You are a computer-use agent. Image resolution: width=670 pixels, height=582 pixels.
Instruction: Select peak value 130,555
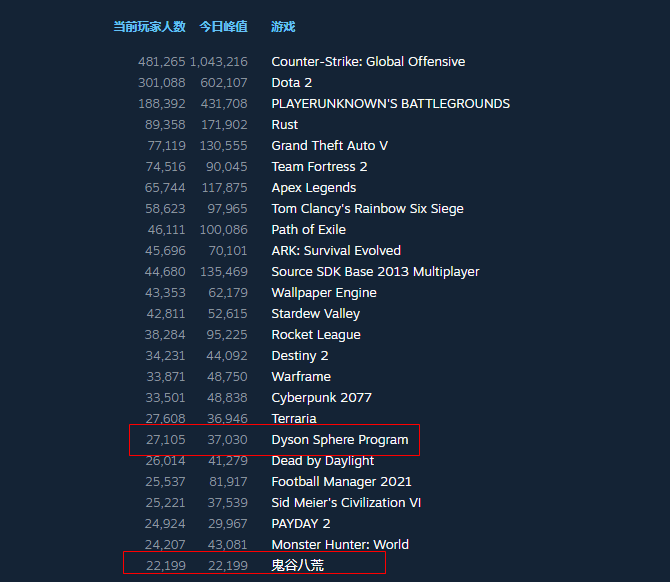point(223,146)
